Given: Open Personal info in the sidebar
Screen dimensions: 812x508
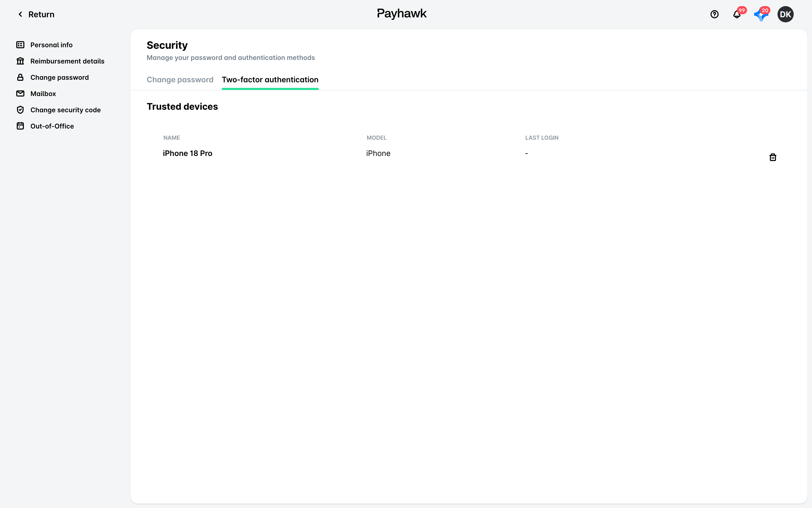Looking at the screenshot, I should (x=51, y=45).
